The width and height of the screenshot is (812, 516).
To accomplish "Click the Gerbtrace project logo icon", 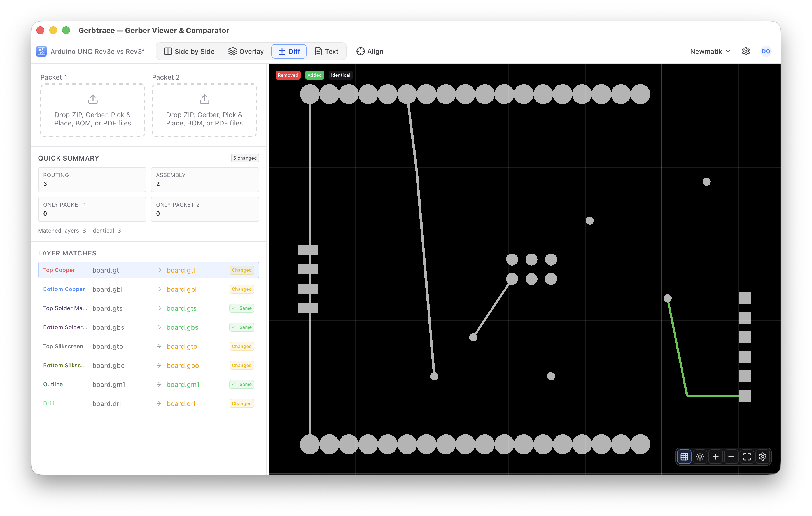I will pos(41,51).
